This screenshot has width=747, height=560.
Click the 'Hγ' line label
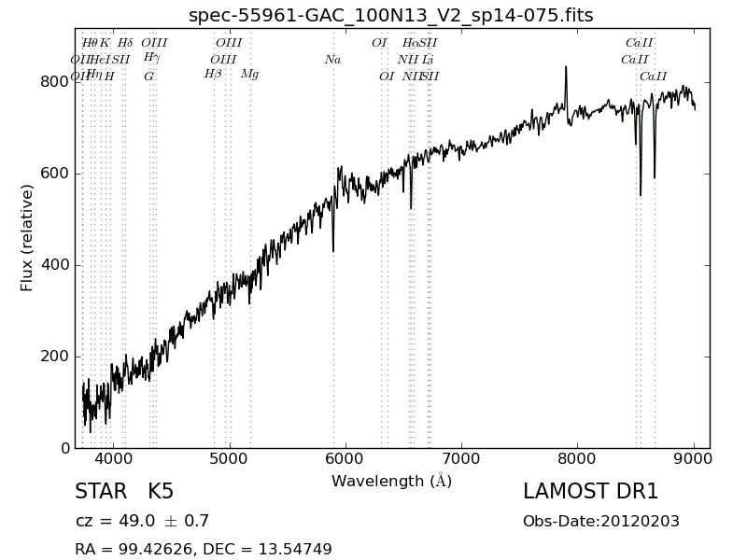pyautogui.click(x=152, y=58)
